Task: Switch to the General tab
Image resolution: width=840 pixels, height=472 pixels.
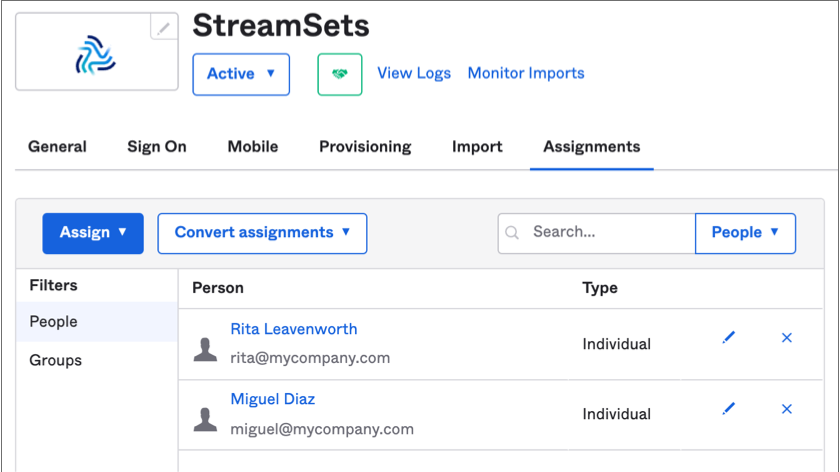Action: [x=57, y=146]
